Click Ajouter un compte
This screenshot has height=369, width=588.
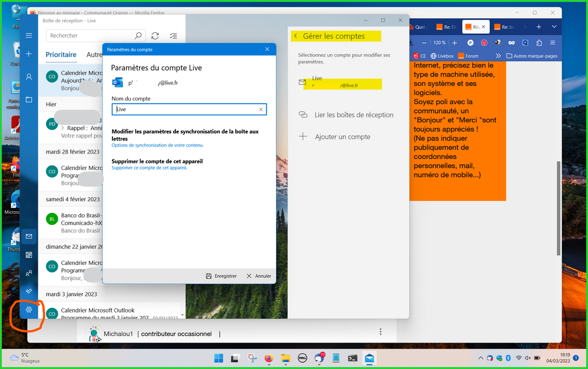coord(342,137)
